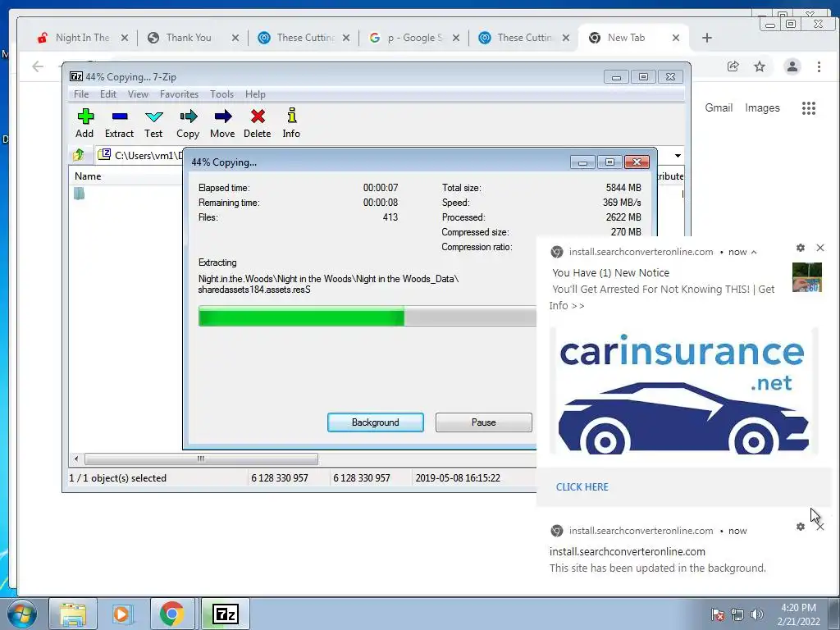The height and width of the screenshot is (630, 840).
Task: Open the Google apps grid
Action: pyautogui.click(x=808, y=108)
